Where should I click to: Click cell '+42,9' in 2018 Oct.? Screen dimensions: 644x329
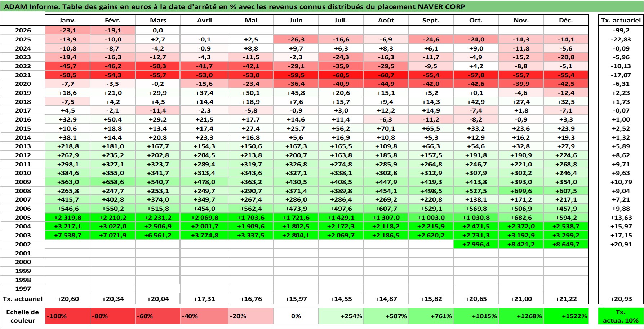point(476,102)
